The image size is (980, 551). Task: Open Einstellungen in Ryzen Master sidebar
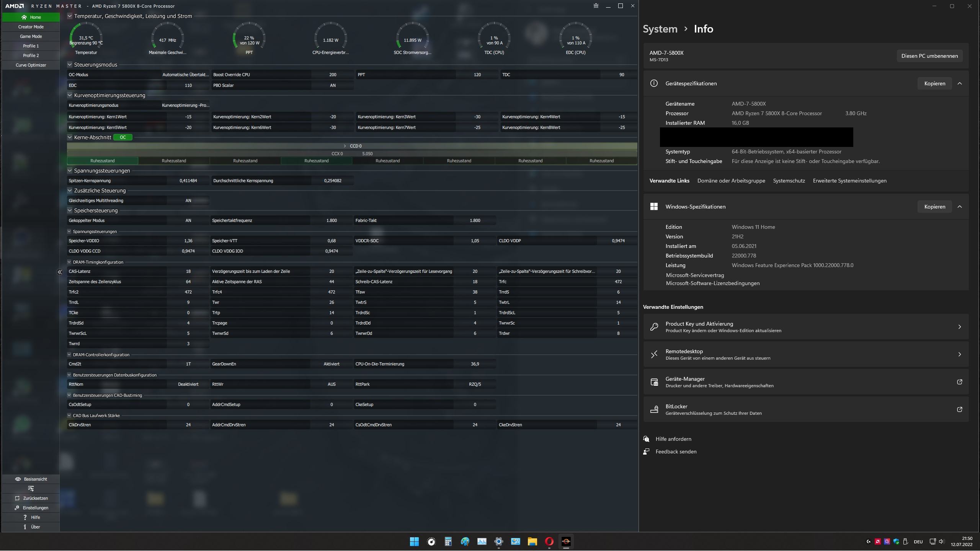pos(31,508)
